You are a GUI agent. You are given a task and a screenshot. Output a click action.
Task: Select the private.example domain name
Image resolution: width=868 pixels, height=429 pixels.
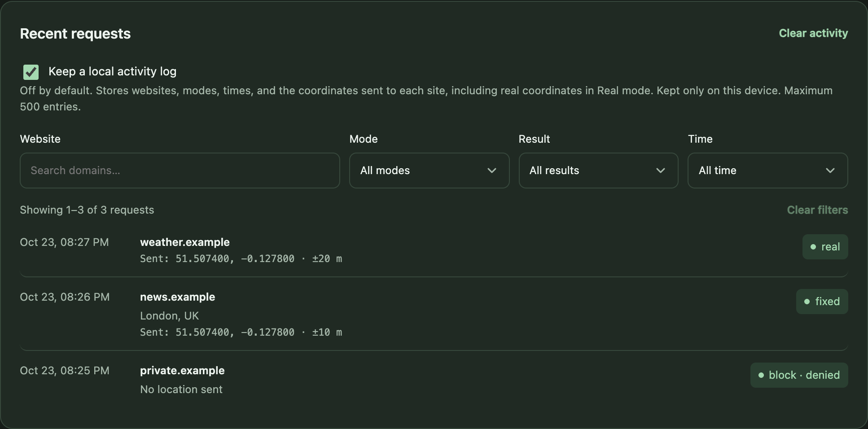pos(182,371)
